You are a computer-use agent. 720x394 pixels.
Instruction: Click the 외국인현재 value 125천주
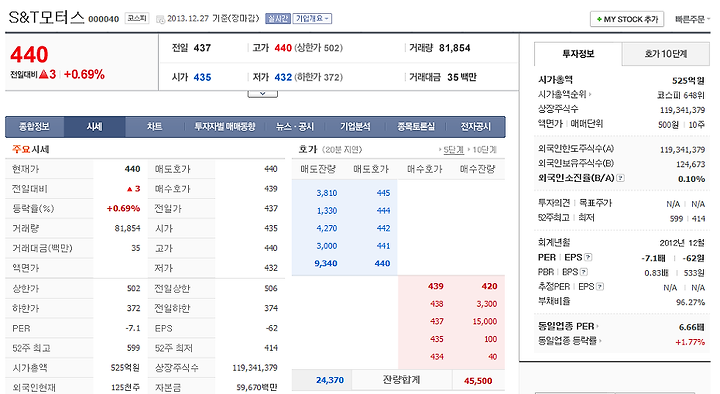[x=126, y=388]
